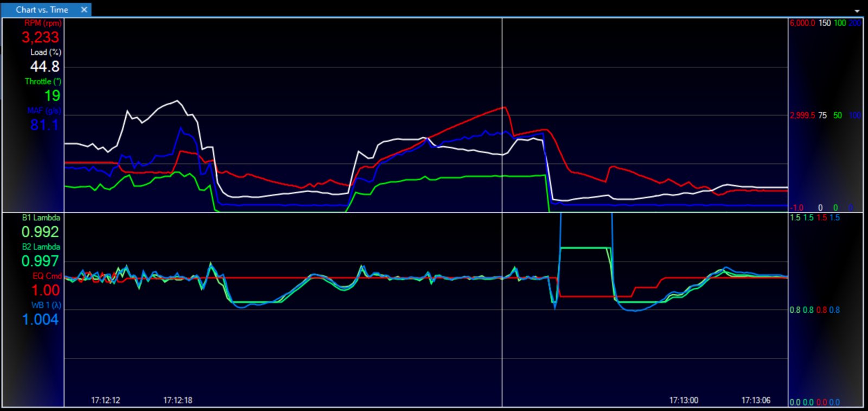Viewport: 868px width, 411px height.
Task: Select the MAF (g/s) channel label
Action: (44, 111)
